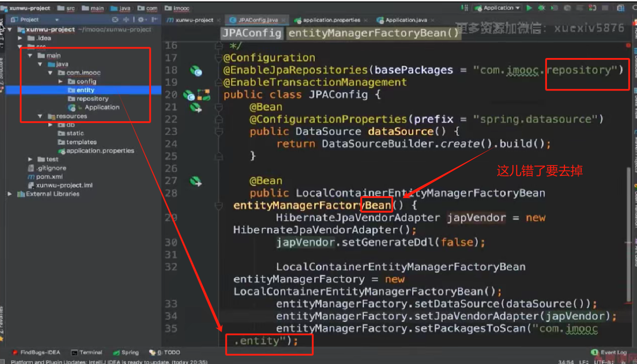This screenshot has height=364, width=637.
Task: Expand the config package
Action: click(61, 82)
